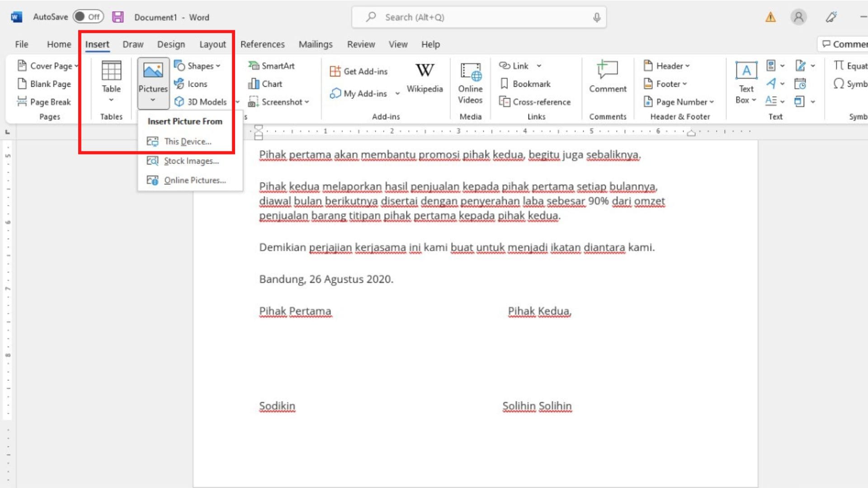Insert a new Comment
Image resolution: width=868 pixels, height=488 pixels.
point(608,81)
